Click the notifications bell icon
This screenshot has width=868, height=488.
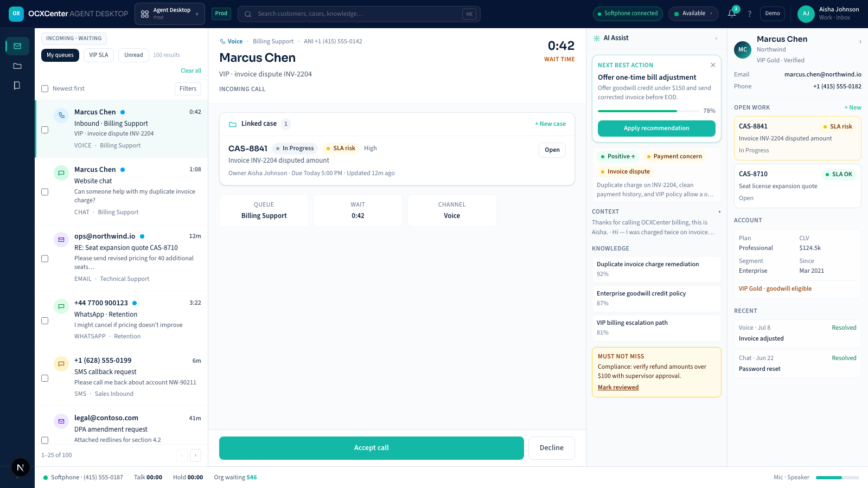pos(732,14)
